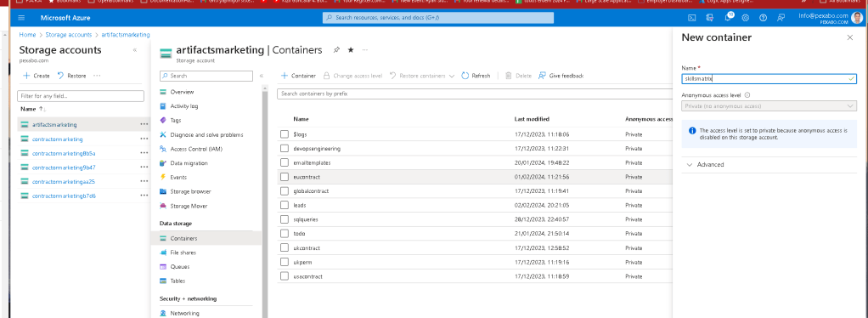Sort storage accounts by the Name column
Viewport: 868px width, 318px height.
pyautogui.click(x=32, y=109)
